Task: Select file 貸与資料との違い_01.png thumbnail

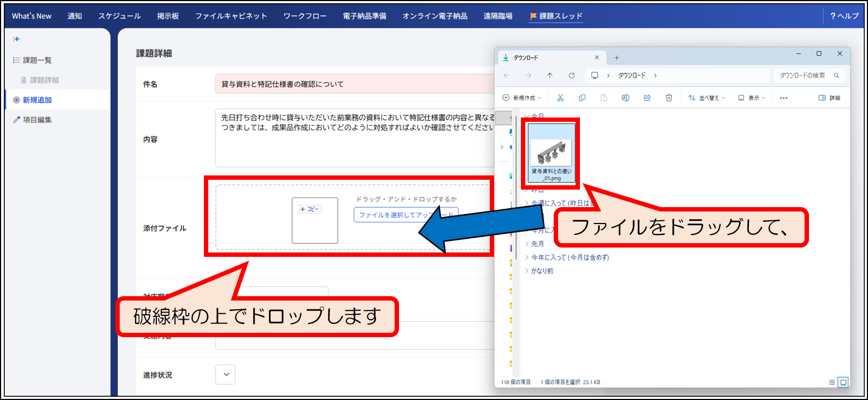Action: (552, 152)
